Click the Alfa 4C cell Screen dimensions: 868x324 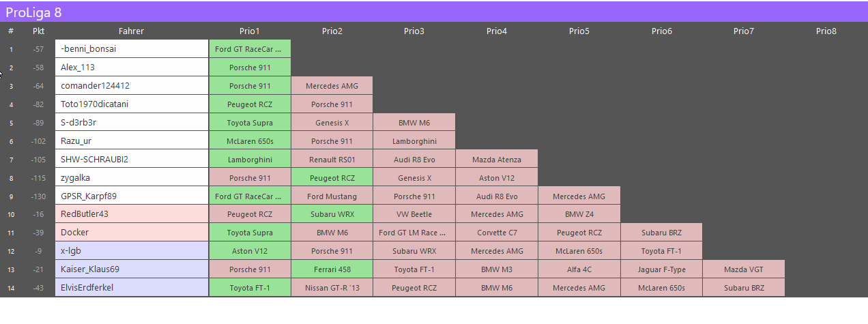(x=579, y=269)
